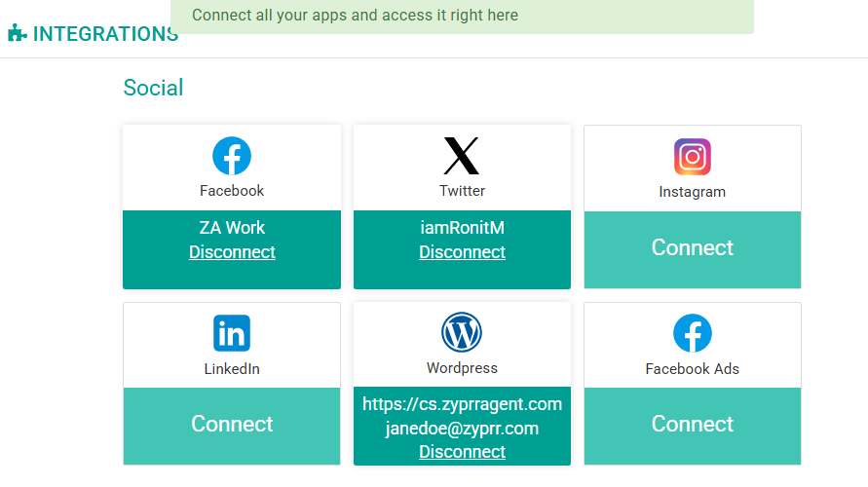Image resolution: width=868 pixels, height=487 pixels.
Task: Disconnect the Facebook ZA Work account
Action: click(232, 252)
